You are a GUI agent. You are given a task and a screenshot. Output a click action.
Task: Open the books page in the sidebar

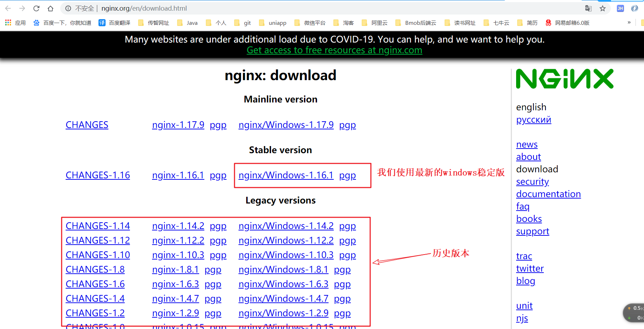coord(529,219)
